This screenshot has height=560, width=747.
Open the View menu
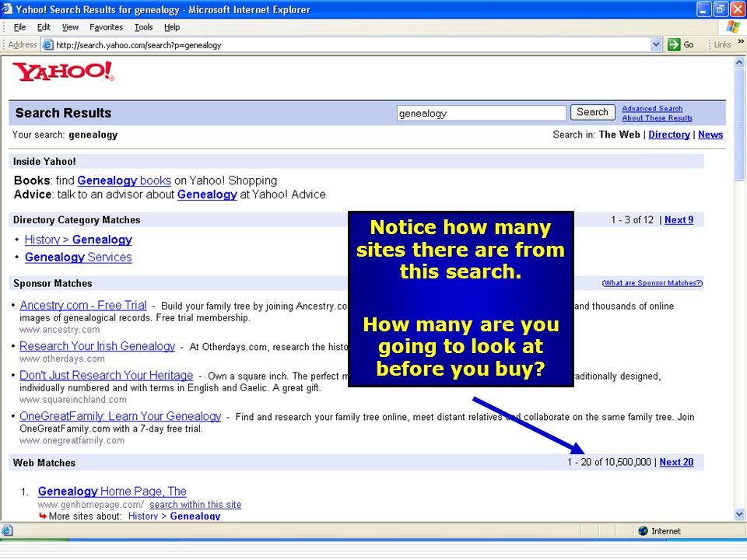click(70, 27)
